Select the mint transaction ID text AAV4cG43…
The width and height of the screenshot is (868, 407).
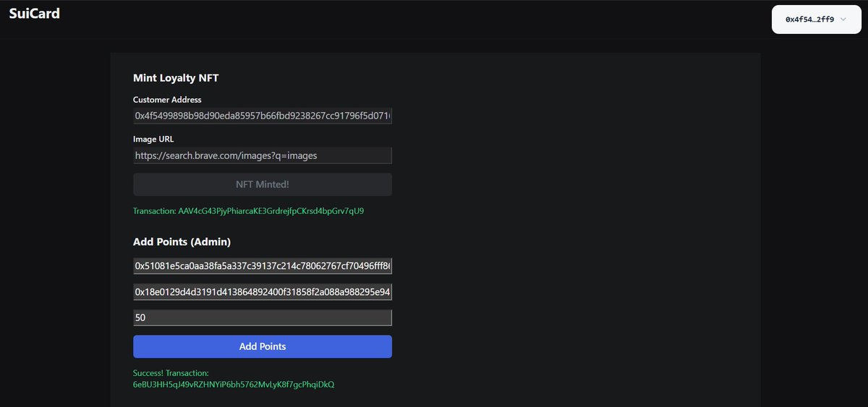click(x=271, y=211)
